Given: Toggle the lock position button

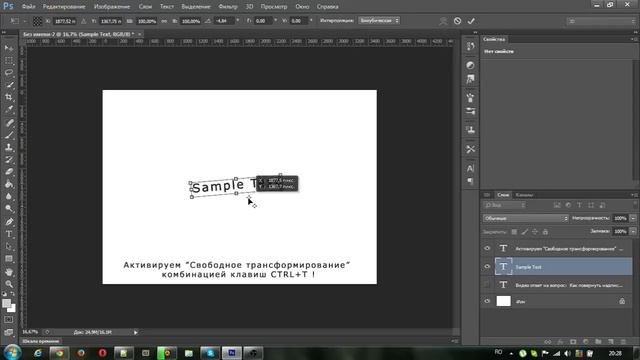Looking at the screenshot, I should pyautogui.click(x=535, y=232).
